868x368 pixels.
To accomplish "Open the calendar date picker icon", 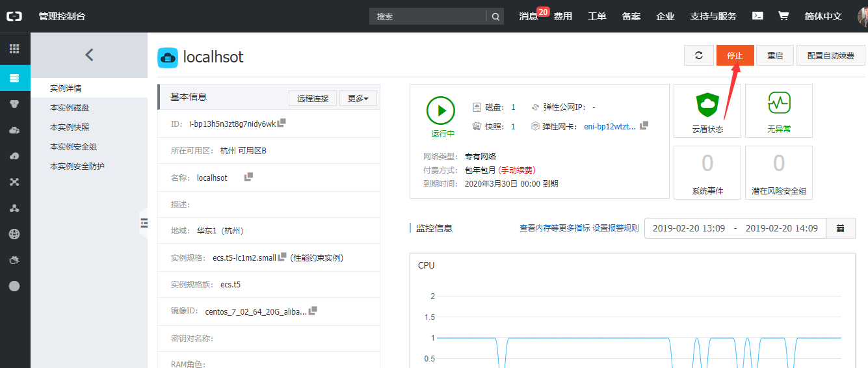I will 840,228.
